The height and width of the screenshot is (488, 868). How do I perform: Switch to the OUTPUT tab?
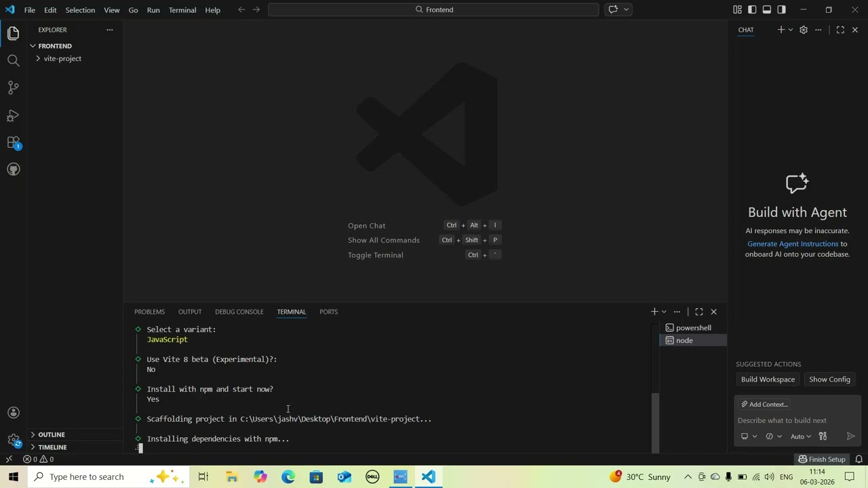click(x=190, y=312)
